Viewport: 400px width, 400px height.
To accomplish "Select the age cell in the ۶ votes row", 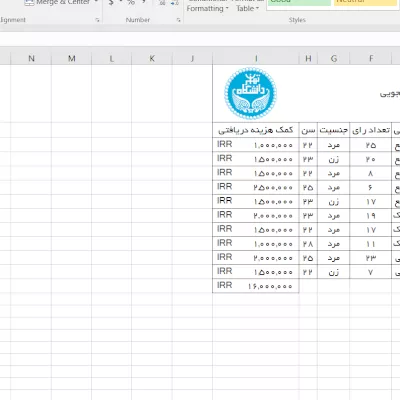I will click(x=308, y=187).
